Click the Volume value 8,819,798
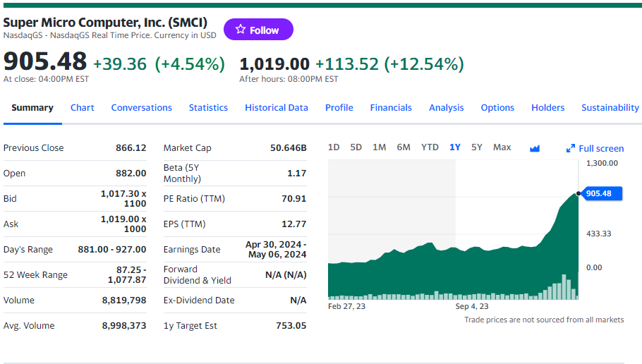 click(124, 300)
